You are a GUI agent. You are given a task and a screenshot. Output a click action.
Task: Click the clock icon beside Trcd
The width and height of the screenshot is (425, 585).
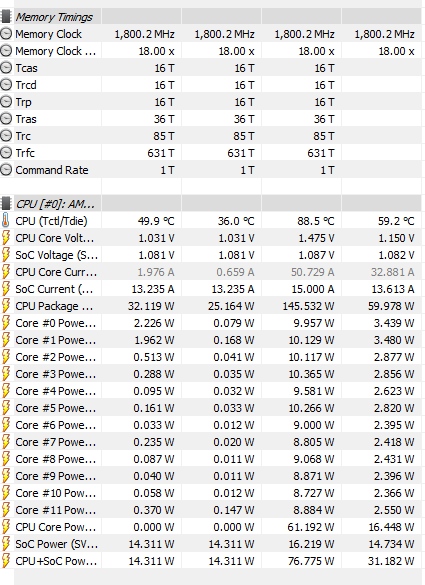coord(6,85)
